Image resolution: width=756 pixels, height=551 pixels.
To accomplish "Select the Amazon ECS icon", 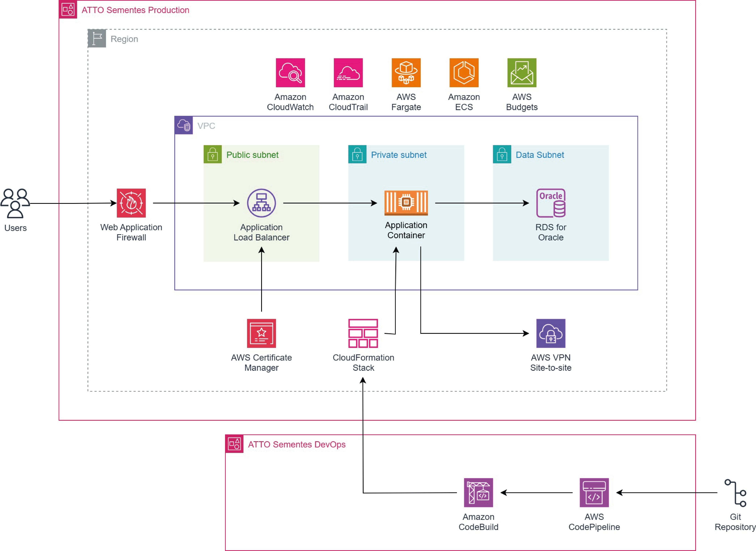I will 464,73.
